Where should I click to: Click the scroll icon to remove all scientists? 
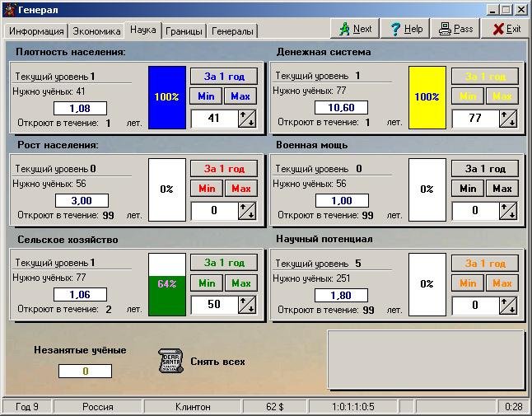(x=170, y=361)
